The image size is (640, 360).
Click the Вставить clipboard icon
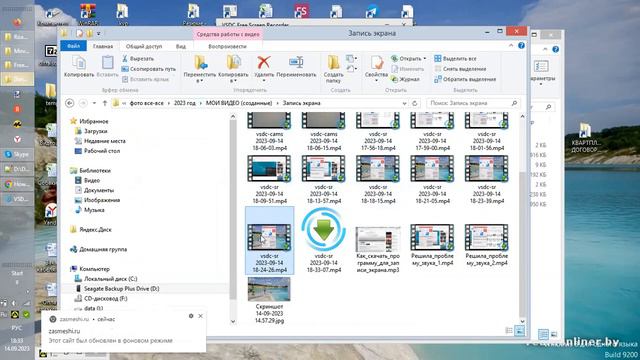tap(107, 67)
